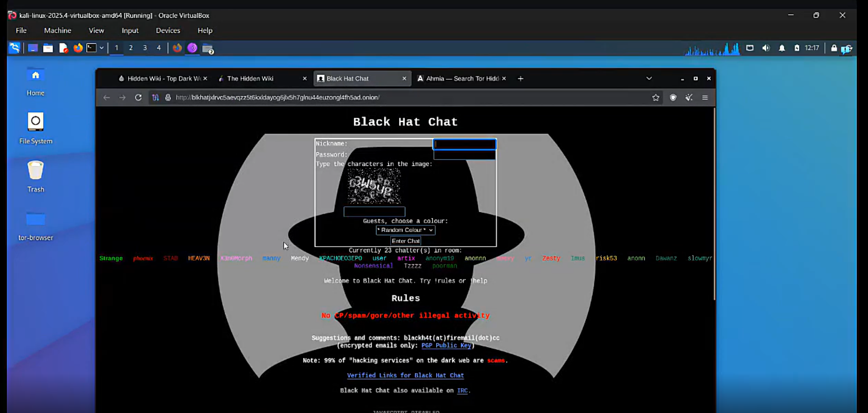Screen dimensions: 868x413
Task: Launch the text editor panel icon
Action: click(64, 48)
